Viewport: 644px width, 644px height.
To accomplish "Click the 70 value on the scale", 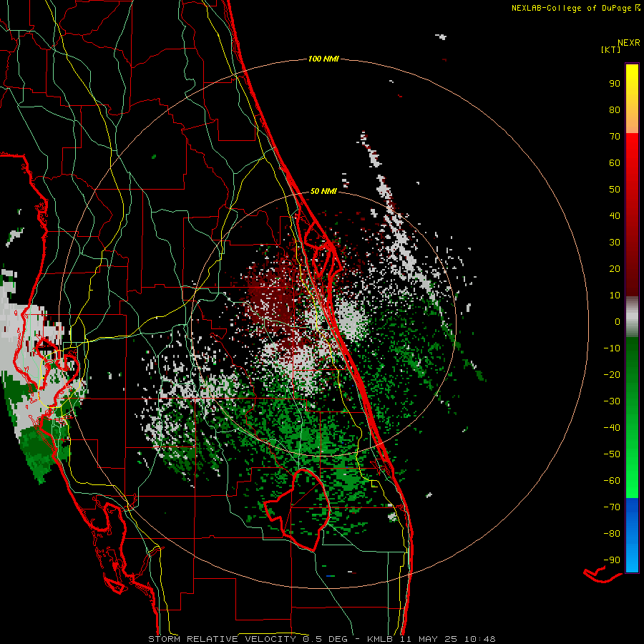I will (x=615, y=137).
